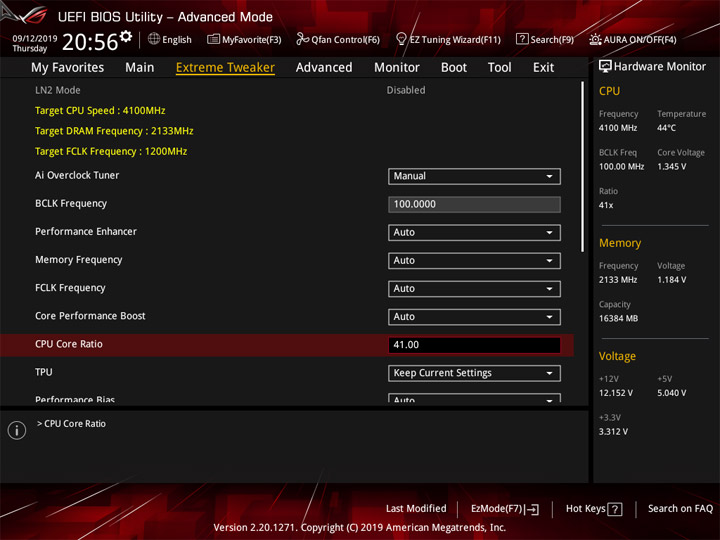Expand the TPU Keep Current Settings dropdown
This screenshot has height=540, width=720.
[474, 373]
